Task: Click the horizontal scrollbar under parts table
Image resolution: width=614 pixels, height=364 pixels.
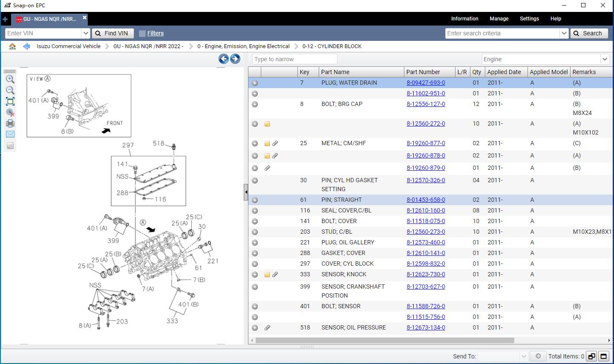Action: [x=385, y=340]
